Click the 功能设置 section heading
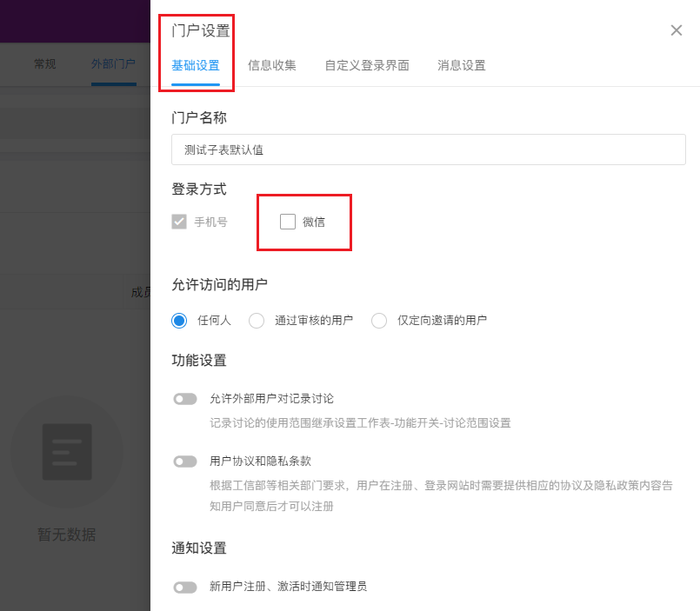This screenshot has height=611, width=700. coord(199,360)
